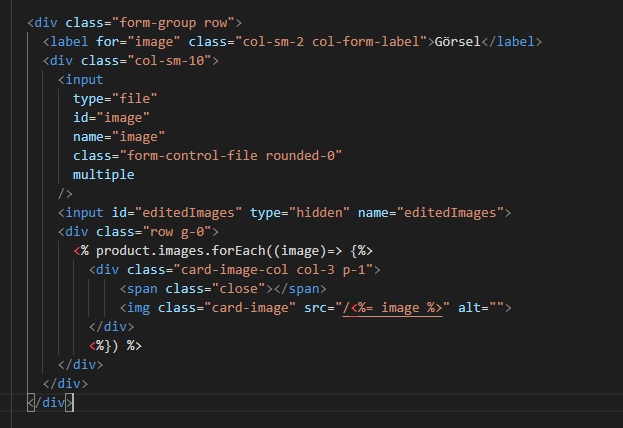623x428 pixels.
Task: Click the "col-sm-10" class value
Action: [x=170, y=61]
